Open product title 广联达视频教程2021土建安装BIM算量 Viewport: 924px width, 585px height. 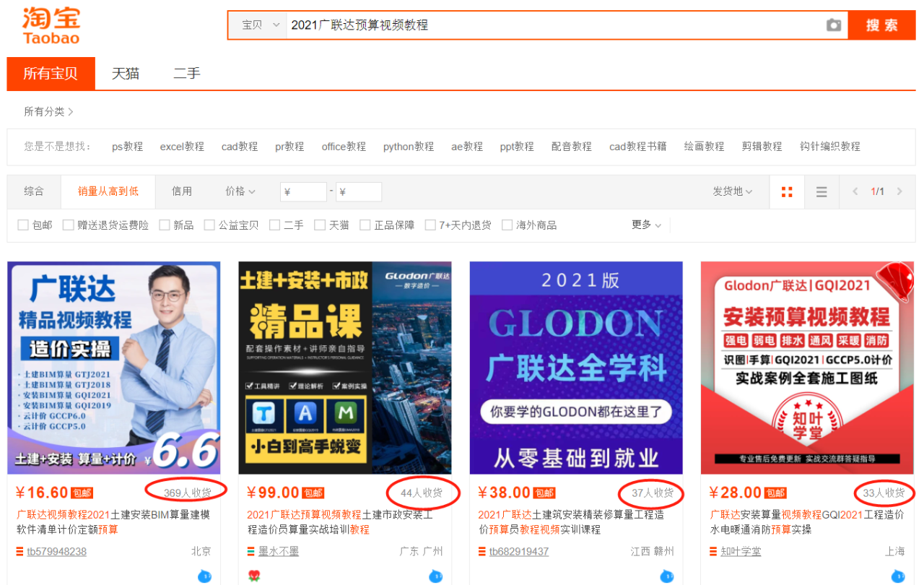(x=113, y=522)
